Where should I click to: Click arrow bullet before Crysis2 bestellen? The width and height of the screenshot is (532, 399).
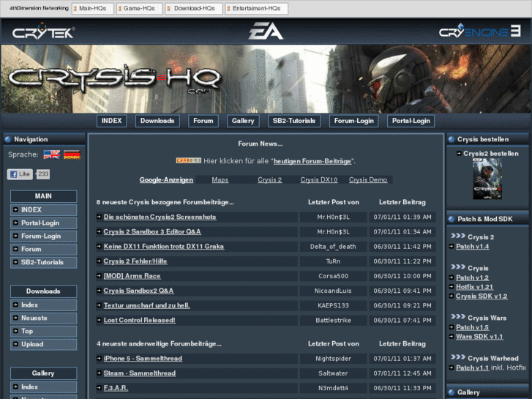(459, 154)
